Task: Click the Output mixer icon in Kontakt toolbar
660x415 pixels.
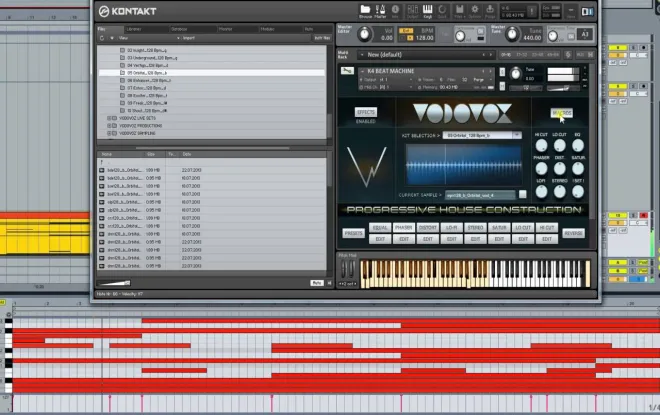Action: 412,11
